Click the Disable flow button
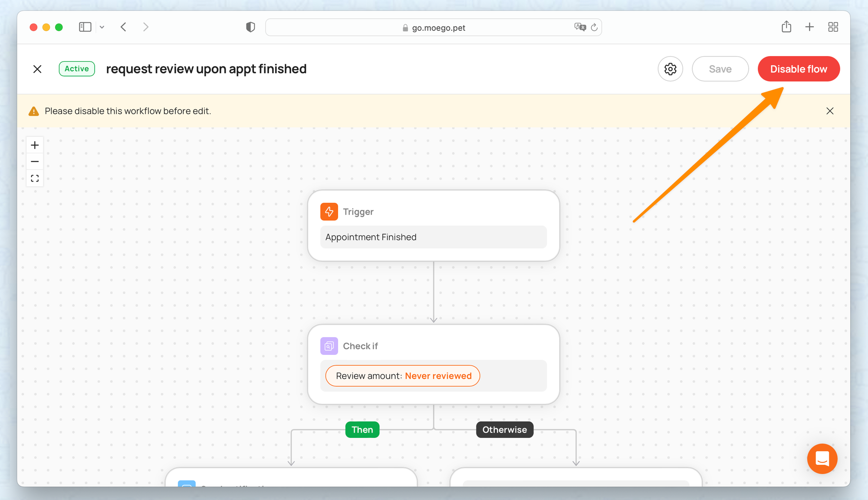This screenshot has width=868, height=500. (x=799, y=69)
